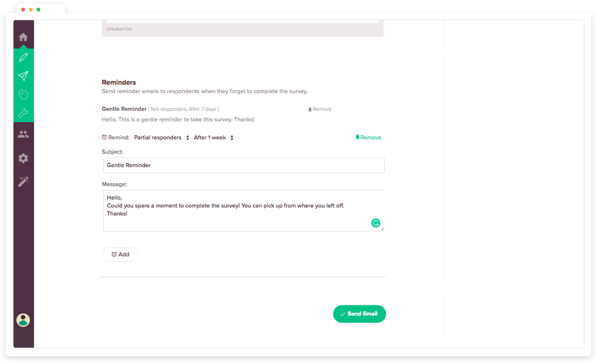Expand the After 1 week stepper arrows
Viewport: 597px width, 364px height.
[x=232, y=137]
